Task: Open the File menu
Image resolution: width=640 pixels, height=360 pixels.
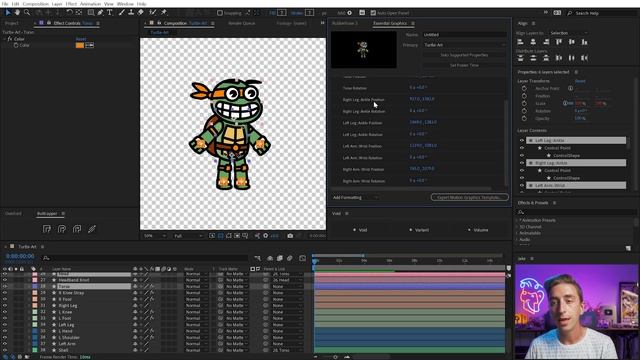Action: point(5,4)
